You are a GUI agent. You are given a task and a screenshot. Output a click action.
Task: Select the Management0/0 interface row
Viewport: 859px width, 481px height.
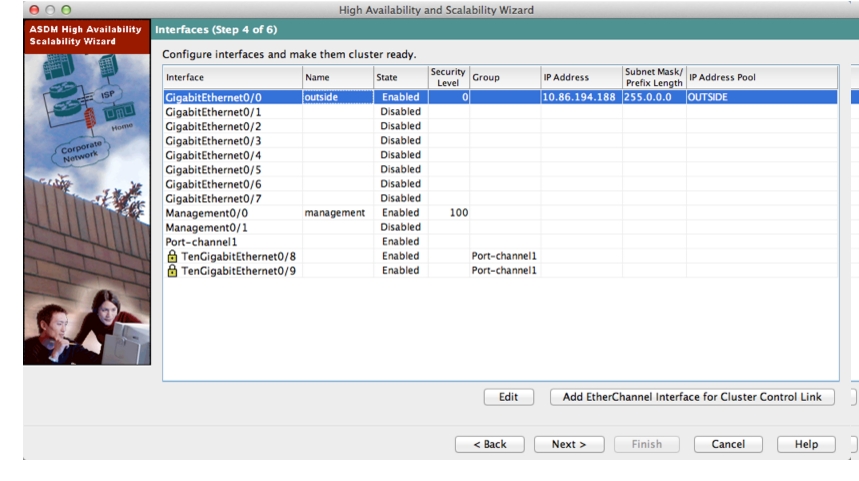point(500,213)
